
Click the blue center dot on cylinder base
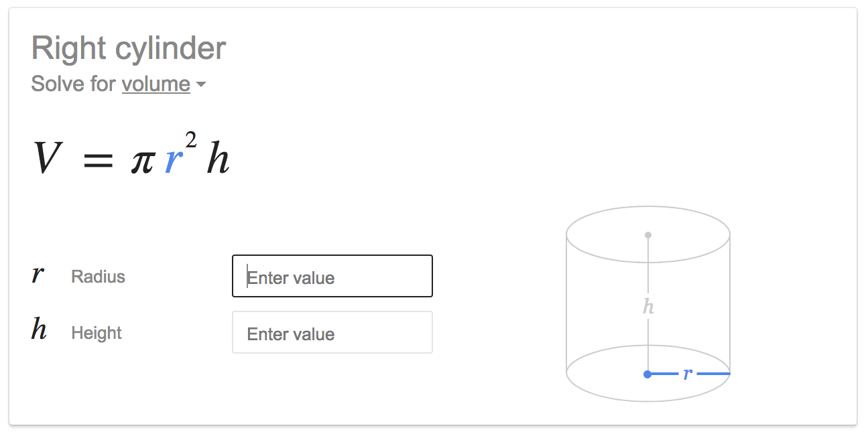pos(647,374)
